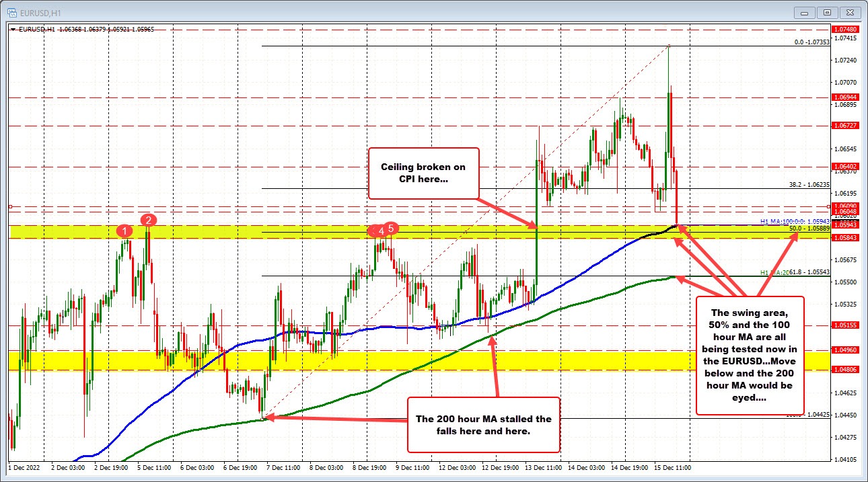
Task: Click the Fibonacci 0.0 - 1.07353 level label
Action: (811, 42)
